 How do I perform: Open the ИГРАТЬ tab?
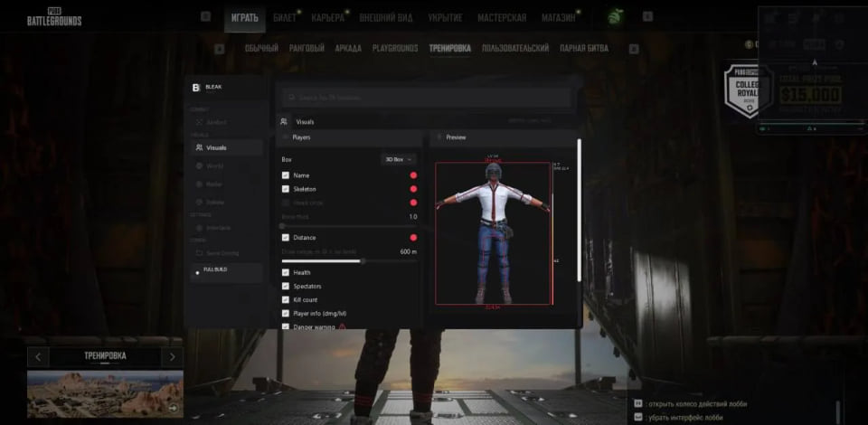(245, 18)
